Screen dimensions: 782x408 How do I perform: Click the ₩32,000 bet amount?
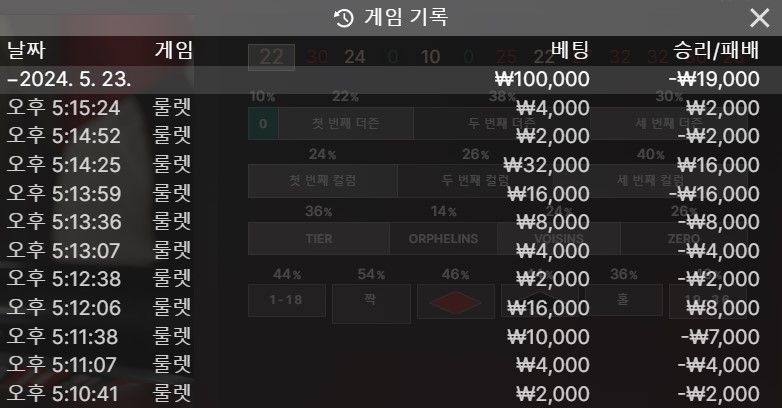click(547, 165)
